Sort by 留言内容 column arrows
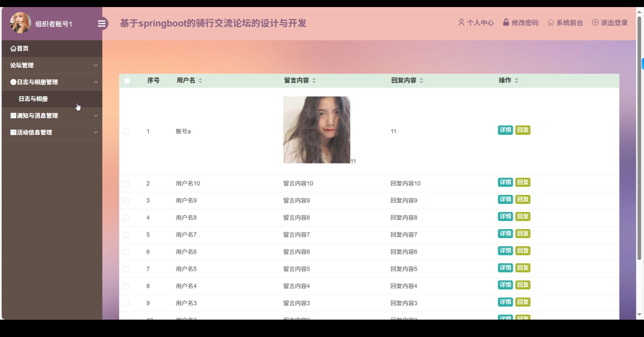The image size is (644, 337). [314, 80]
